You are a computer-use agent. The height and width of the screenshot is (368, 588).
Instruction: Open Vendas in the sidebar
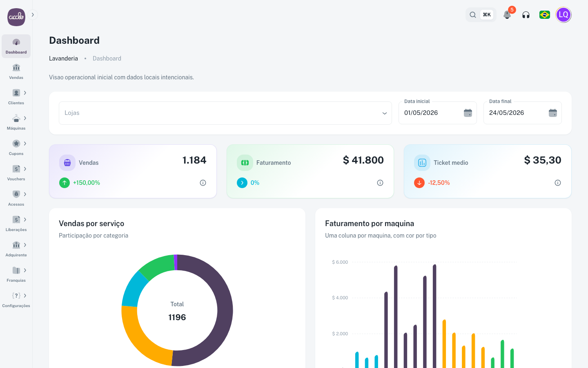pyautogui.click(x=16, y=72)
